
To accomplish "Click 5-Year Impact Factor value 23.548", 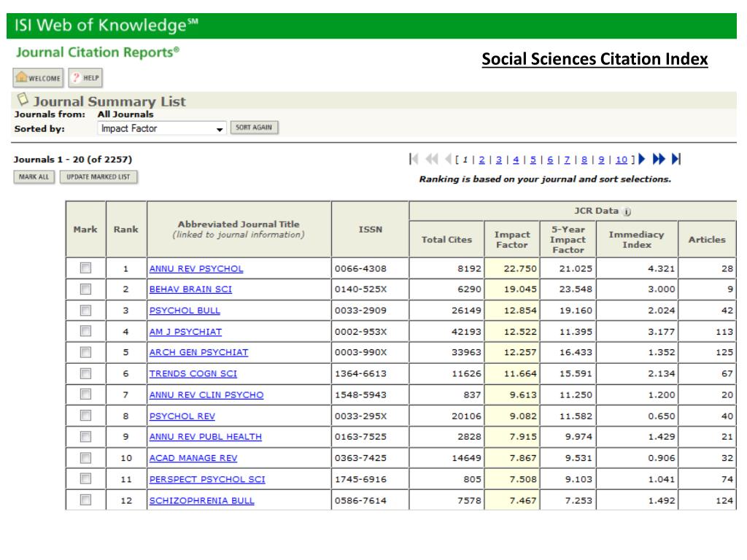I will [576, 289].
